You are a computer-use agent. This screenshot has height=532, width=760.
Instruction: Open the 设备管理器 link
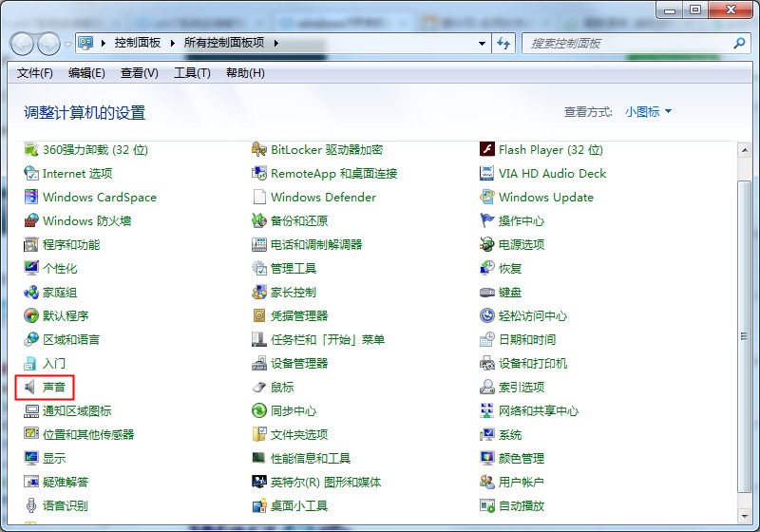[299, 363]
